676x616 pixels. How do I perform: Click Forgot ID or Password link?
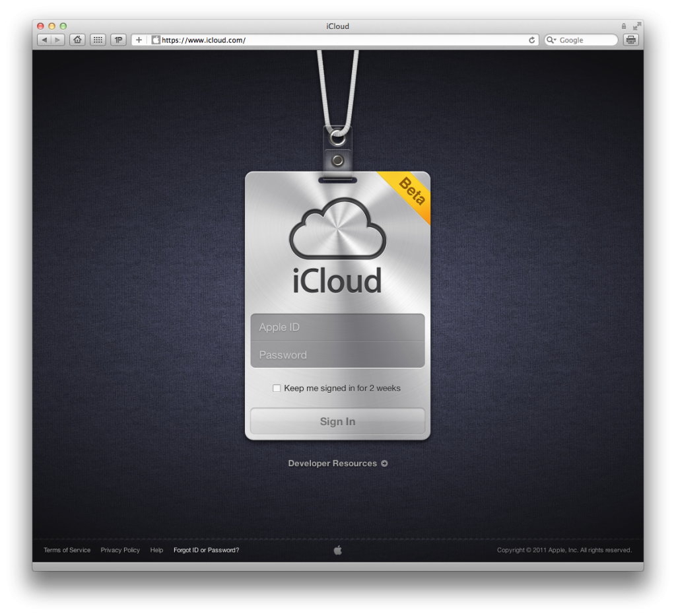[x=206, y=550]
